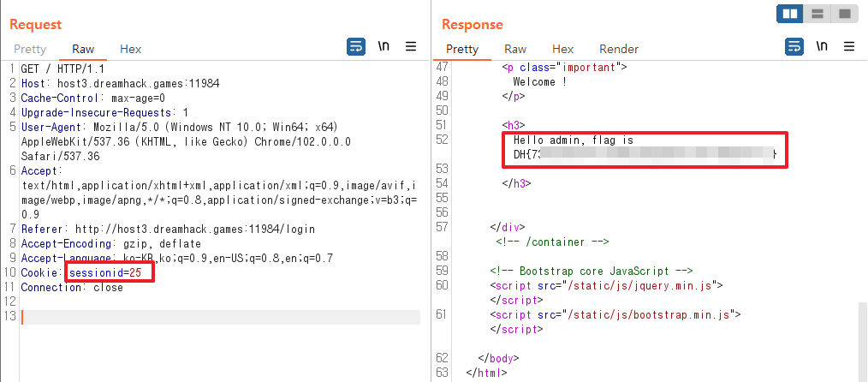Click the closing </html> tag
Screen dimensions: 868x382
[x=486, y=373]
